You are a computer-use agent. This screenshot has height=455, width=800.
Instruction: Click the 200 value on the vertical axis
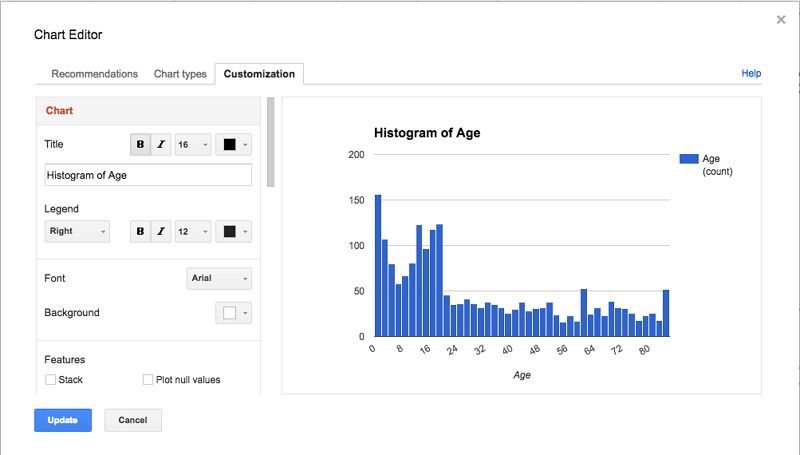[357, 155]
